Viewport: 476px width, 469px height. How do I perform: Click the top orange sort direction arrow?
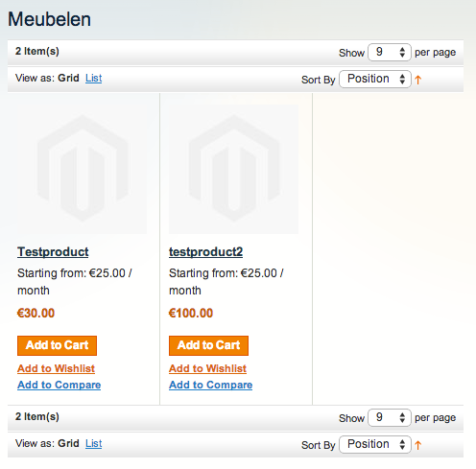click(x=418, y=80)
